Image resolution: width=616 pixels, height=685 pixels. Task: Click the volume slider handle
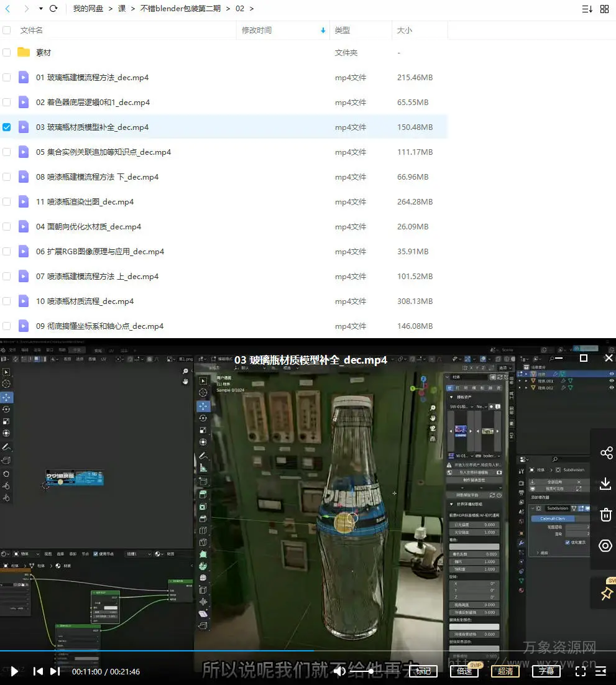371,671
